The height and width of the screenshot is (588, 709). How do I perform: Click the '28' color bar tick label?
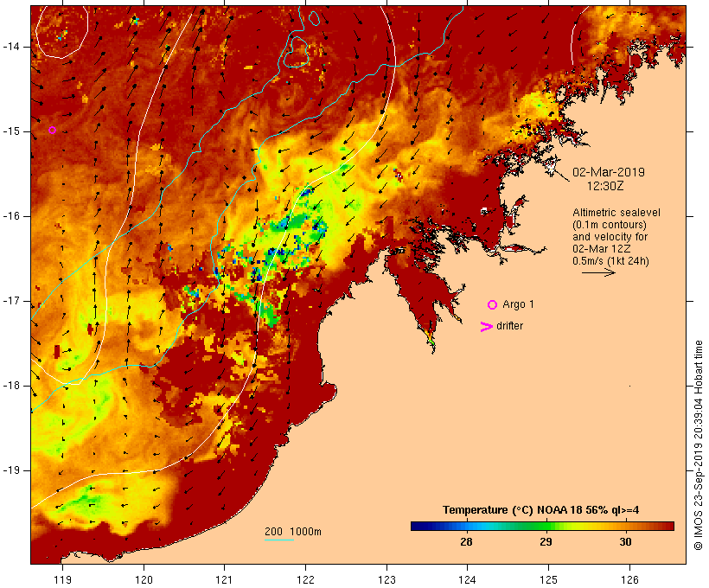pyautogui.click(x=466, y=542)
